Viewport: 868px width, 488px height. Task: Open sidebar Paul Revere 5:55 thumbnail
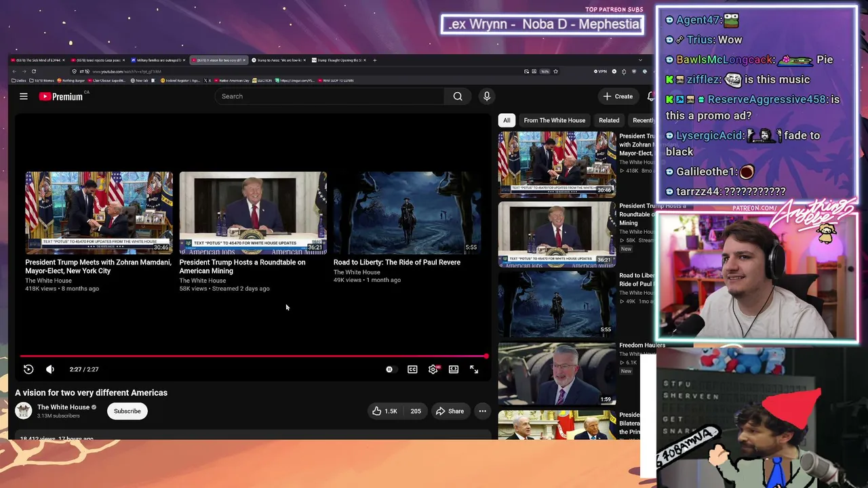tap(557, 304)
